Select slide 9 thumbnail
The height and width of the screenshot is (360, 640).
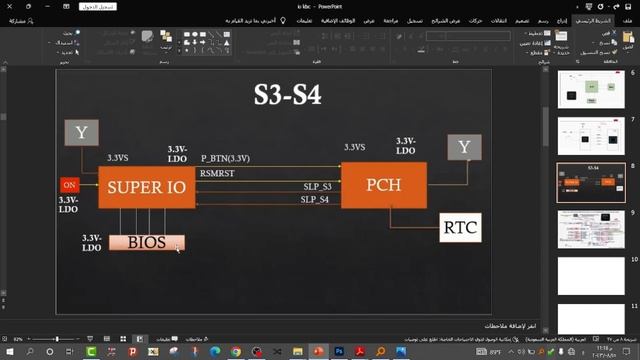pos(591,229)
